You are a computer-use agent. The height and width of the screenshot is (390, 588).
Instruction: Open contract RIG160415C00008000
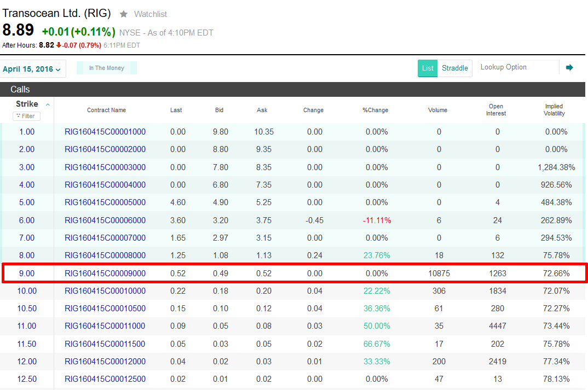pos(105,255)
